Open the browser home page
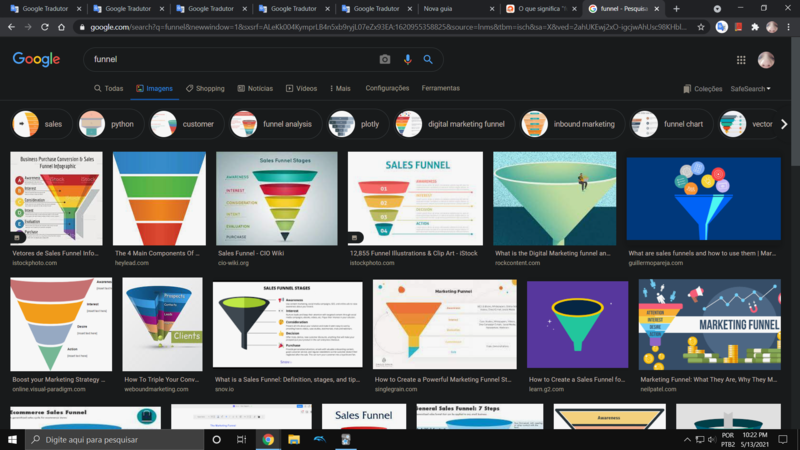The width and height of the screenshot is (800, 450). tap(61, 27)
